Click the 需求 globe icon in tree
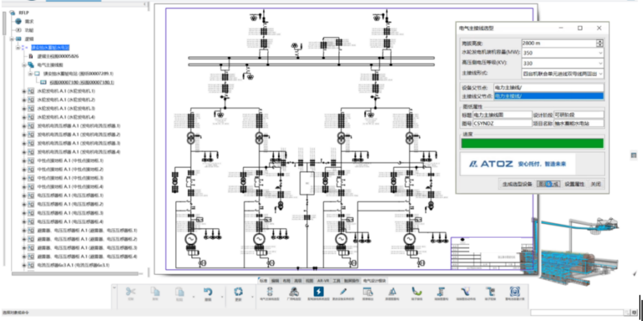This screenshot has height=321, width=644. click(19, 21)
